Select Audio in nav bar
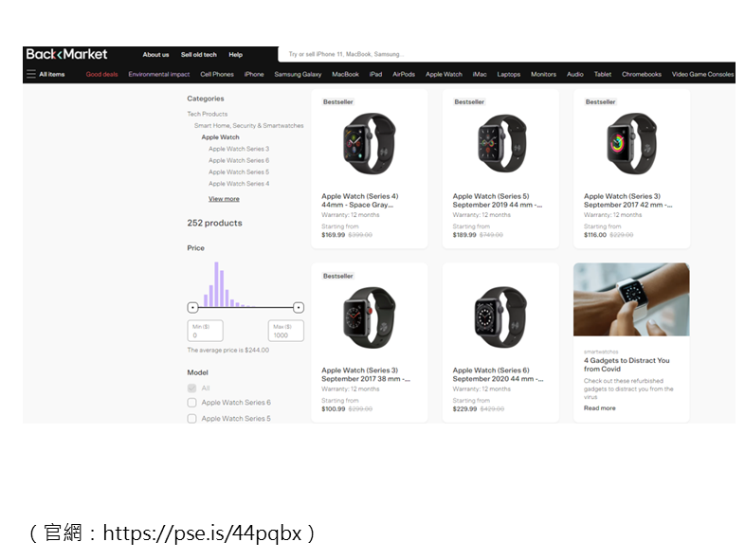745x560 pixels. coord(575,74)
